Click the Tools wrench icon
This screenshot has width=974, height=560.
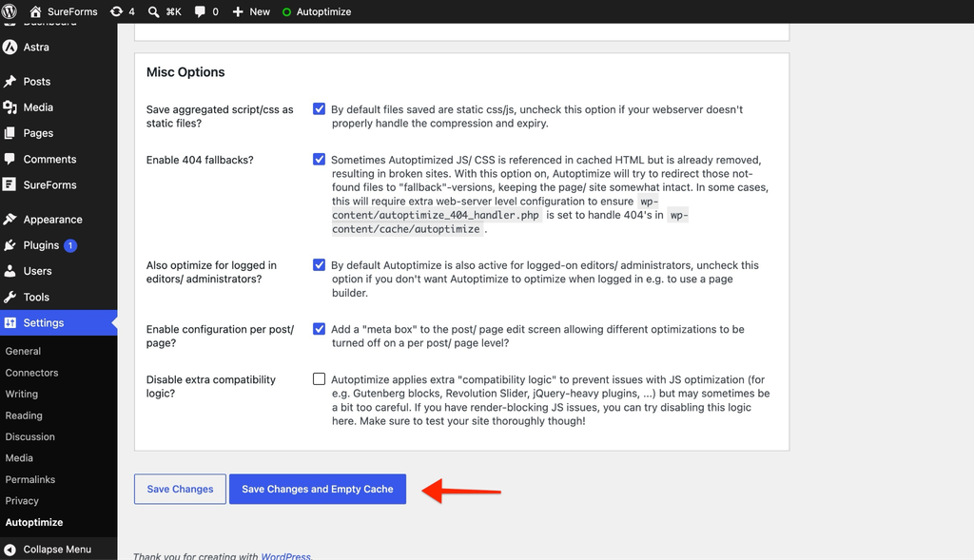pyautogui.click(x=10, y=297)
